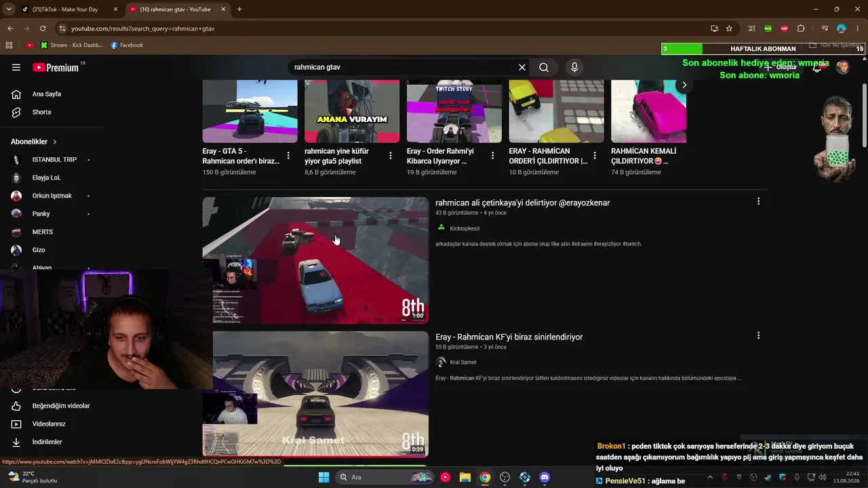Screen dimensions: 868x488
Task: View site information icon in address bar
Action: tap(62, 28)
